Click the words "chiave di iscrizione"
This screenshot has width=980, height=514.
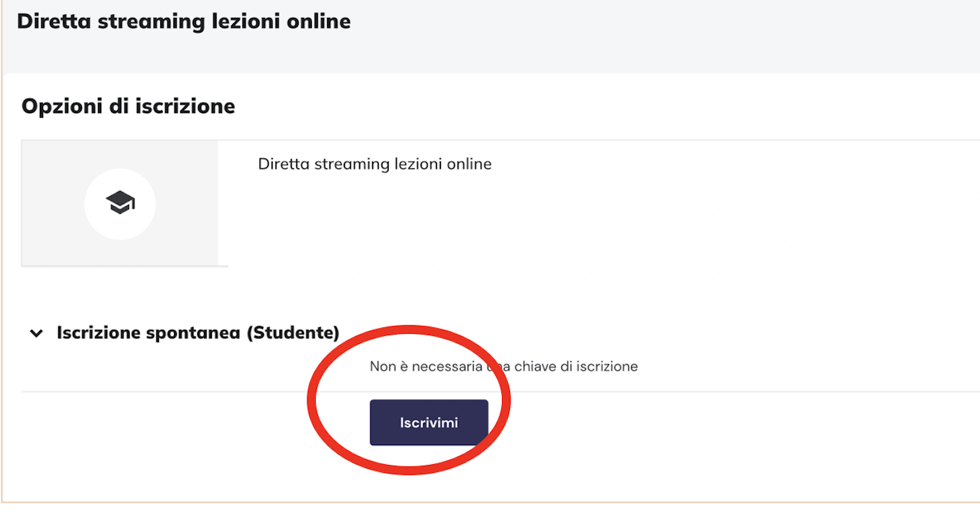click(x=576, y=366)
